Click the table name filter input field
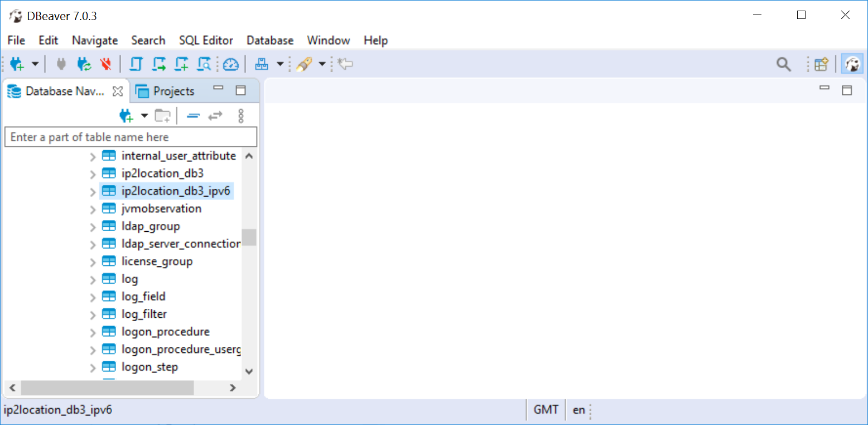Viewport: 868px width, 425px height. pos(131,137)
